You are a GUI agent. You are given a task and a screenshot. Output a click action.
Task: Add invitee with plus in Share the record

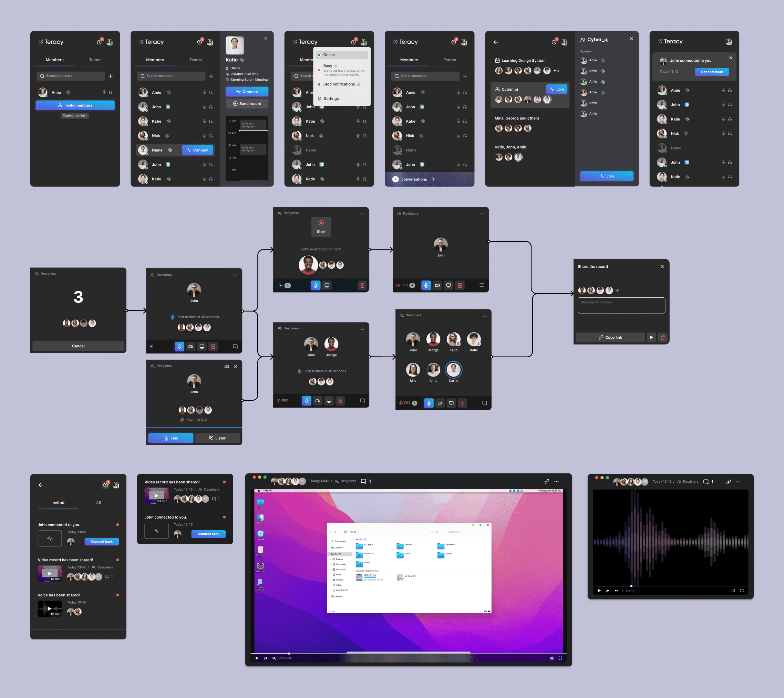point(617,290)
